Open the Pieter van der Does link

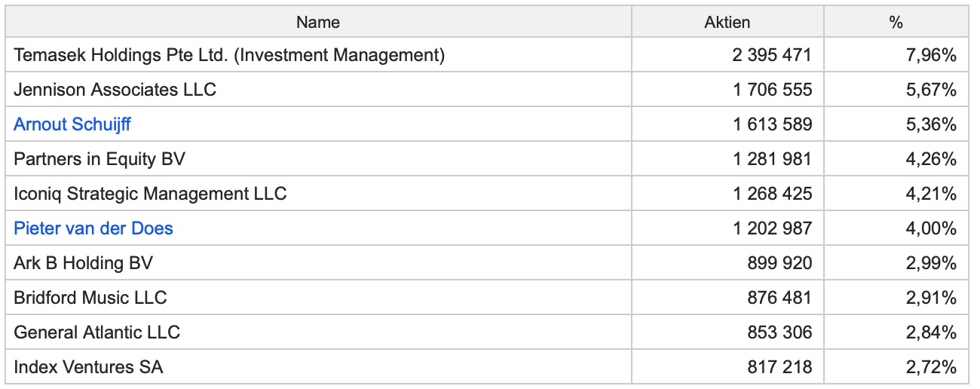coord(93,228)
